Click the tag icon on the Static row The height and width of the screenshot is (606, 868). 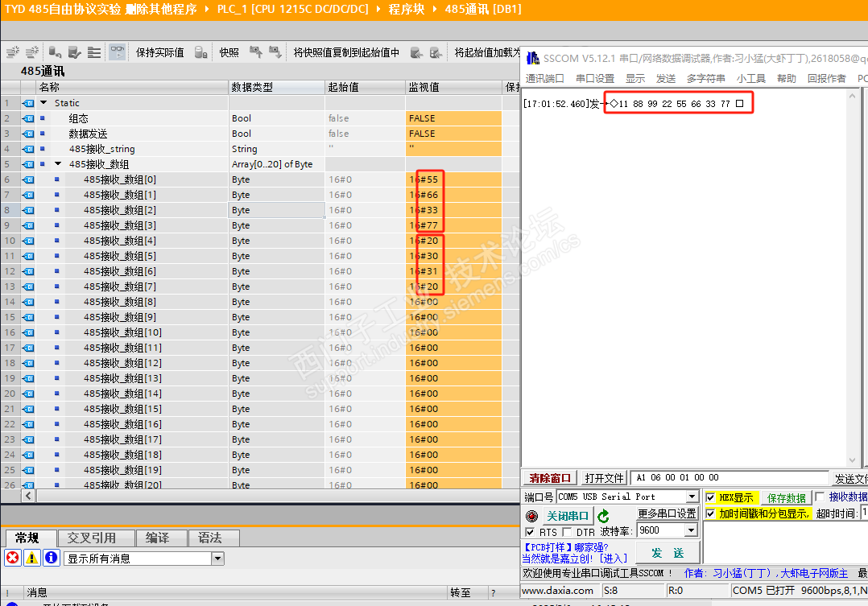(x=27, y=103)
